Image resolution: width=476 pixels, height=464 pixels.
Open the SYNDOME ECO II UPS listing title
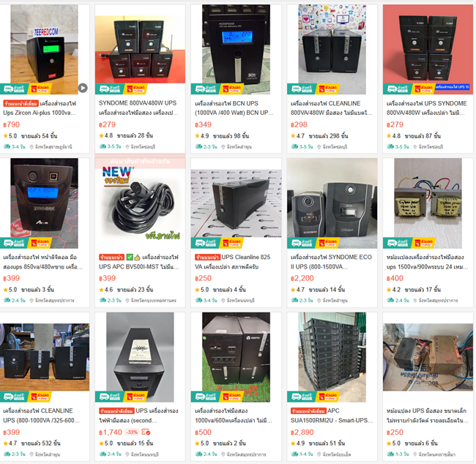(x=331, y=262)
